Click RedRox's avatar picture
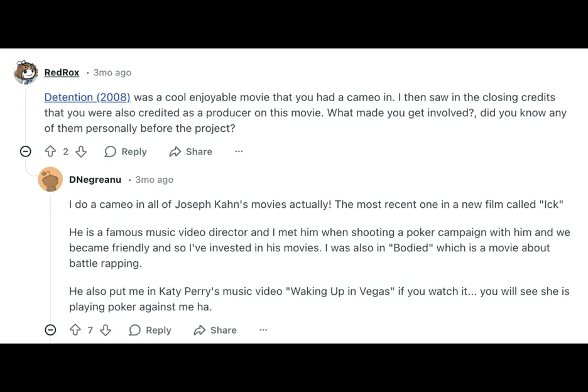 (x=24, y=72)
